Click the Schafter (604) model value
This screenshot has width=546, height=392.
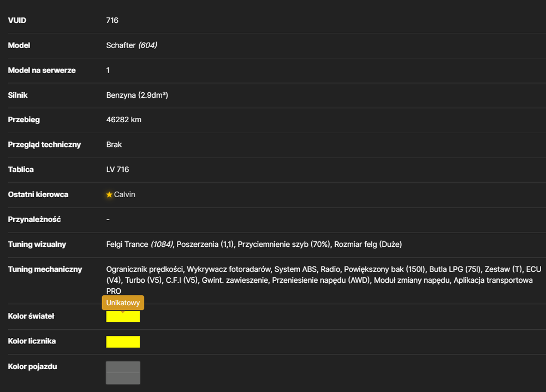132,45
